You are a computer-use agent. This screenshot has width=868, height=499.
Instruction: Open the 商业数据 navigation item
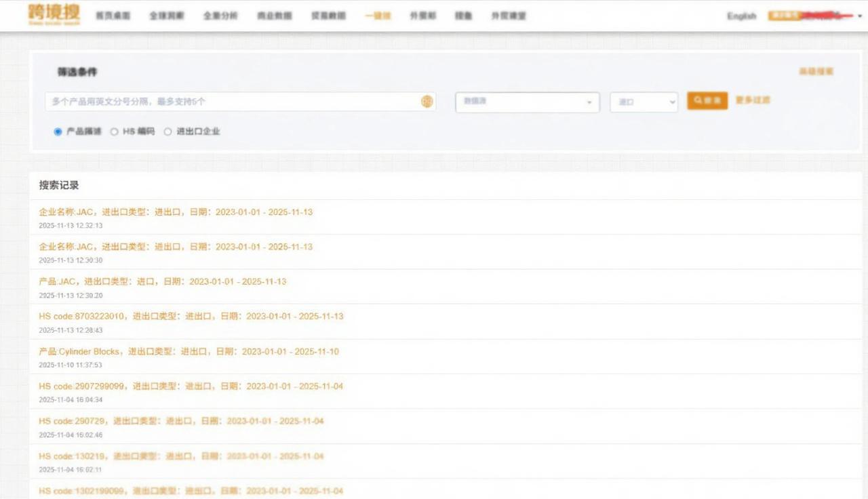tap(275, 16)
